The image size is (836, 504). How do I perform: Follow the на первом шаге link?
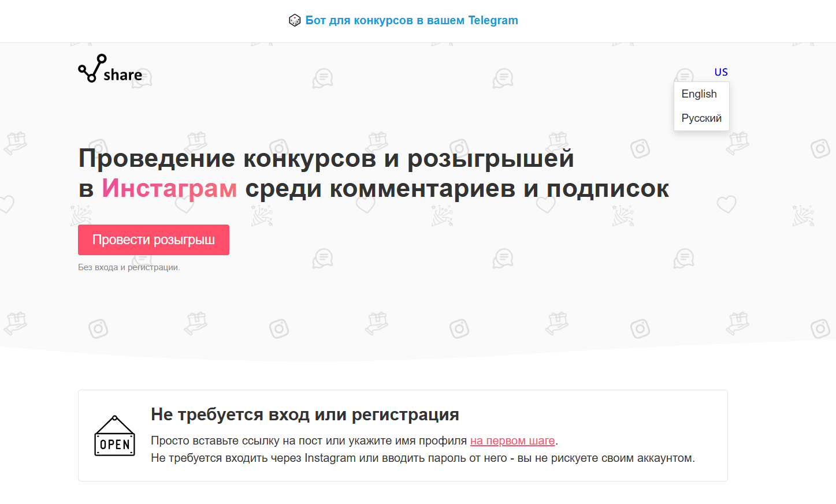[x=512, y=440]
